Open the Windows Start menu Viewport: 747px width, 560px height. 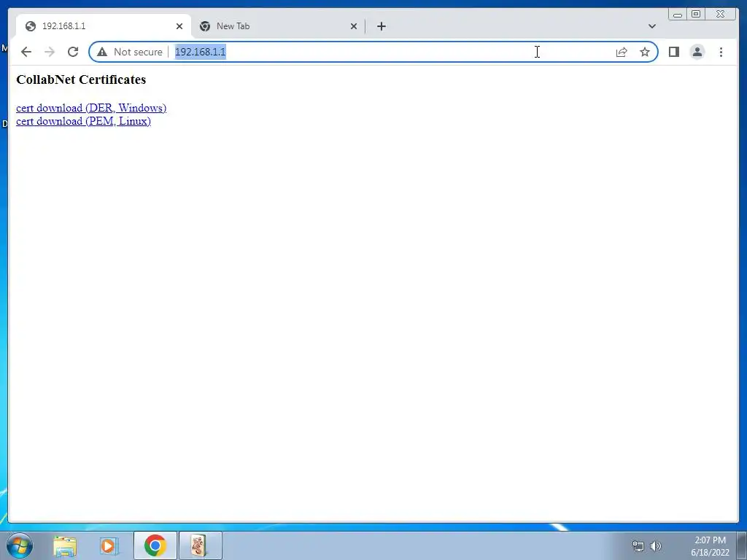click(x=20, y=545)
